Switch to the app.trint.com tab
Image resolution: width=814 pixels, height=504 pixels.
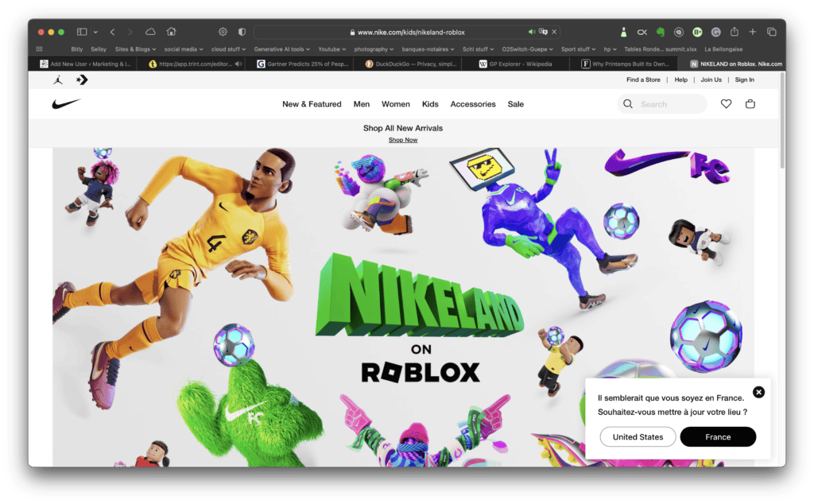[x=190, y=64]
